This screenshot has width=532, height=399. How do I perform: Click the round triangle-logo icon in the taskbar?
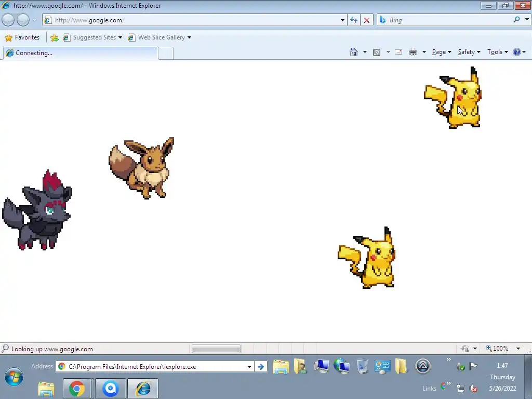coord(423,366)
